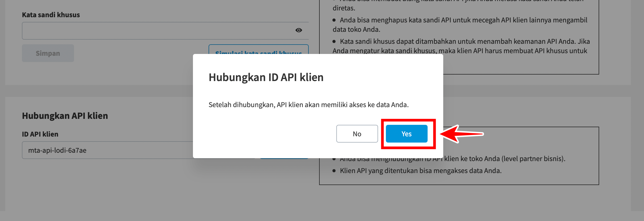Confirm the connection by clicking Yes
This screenshot has height=221, width=644.
(406, 134)
